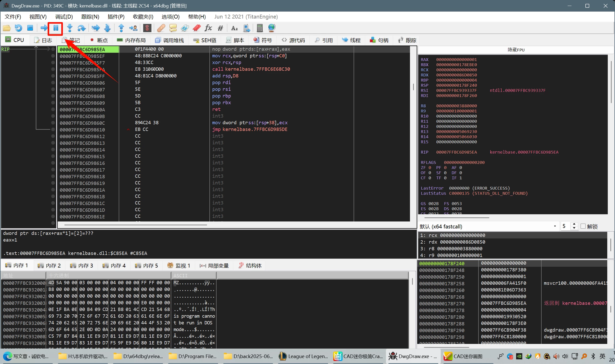The height and width of the screenshot is (364, 615).
Task: Click the Open File folder icon
Action: coord(7,28)
